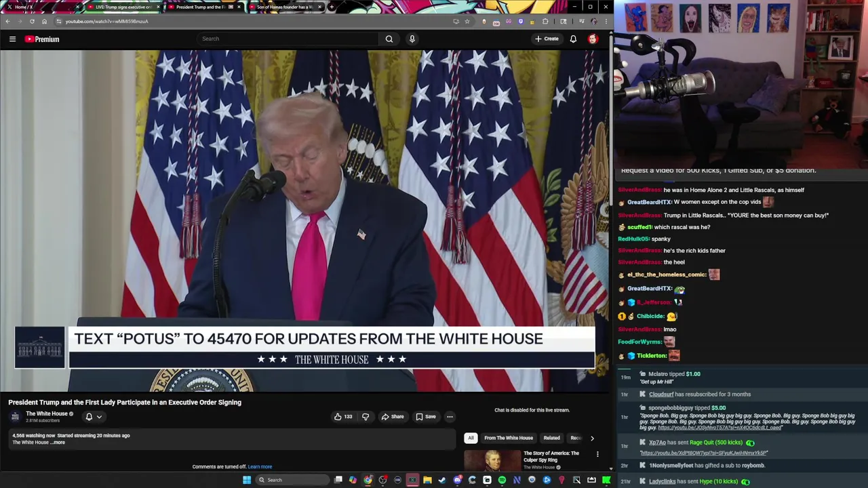Select the Related filter chip
The height and width of the screenshot is (488, 868).
551,438
